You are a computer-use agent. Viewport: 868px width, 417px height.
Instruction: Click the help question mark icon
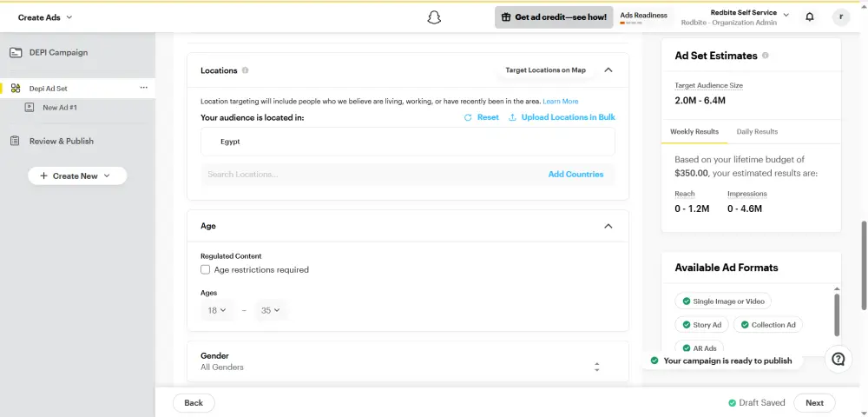(x=838, y=359)
